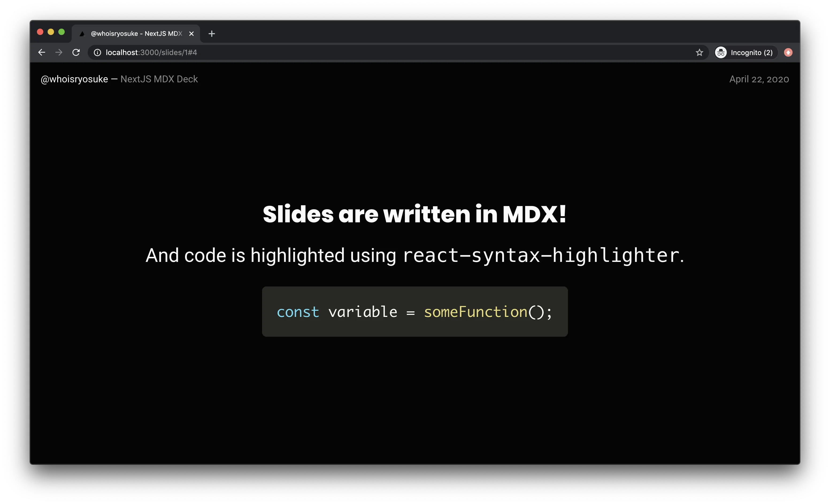Bookmark this page using the star icon
This screenshot has width=830, height=504.
click(699, 53)
